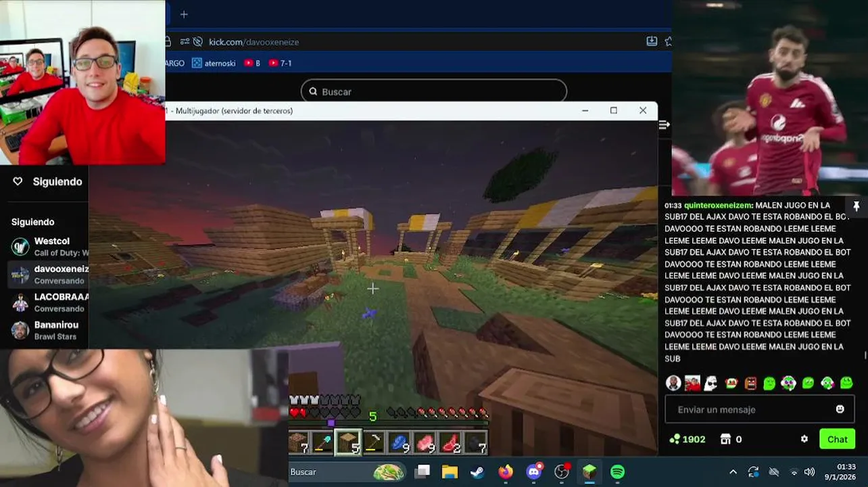Minimize the Minecraft Multijugador window

585,110
